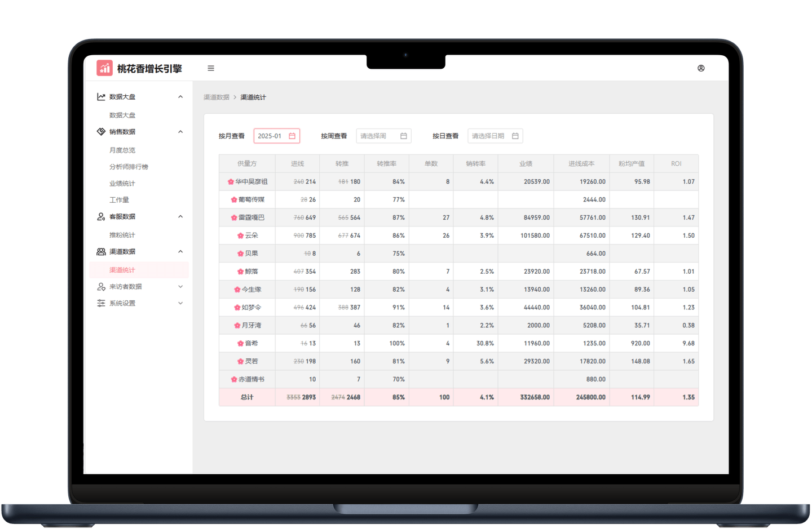Click the flower icon beside 赤道情书
This screenshot has width=812, height=529.
(234, 380)
